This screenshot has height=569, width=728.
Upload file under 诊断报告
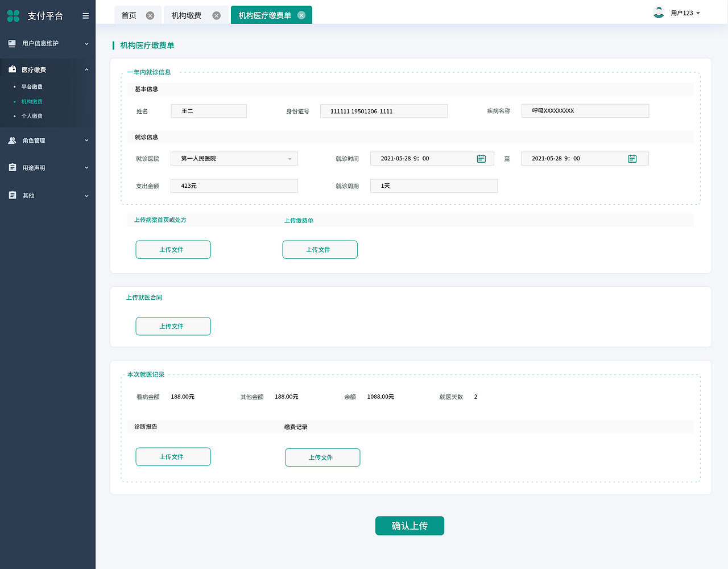[173, 457]
